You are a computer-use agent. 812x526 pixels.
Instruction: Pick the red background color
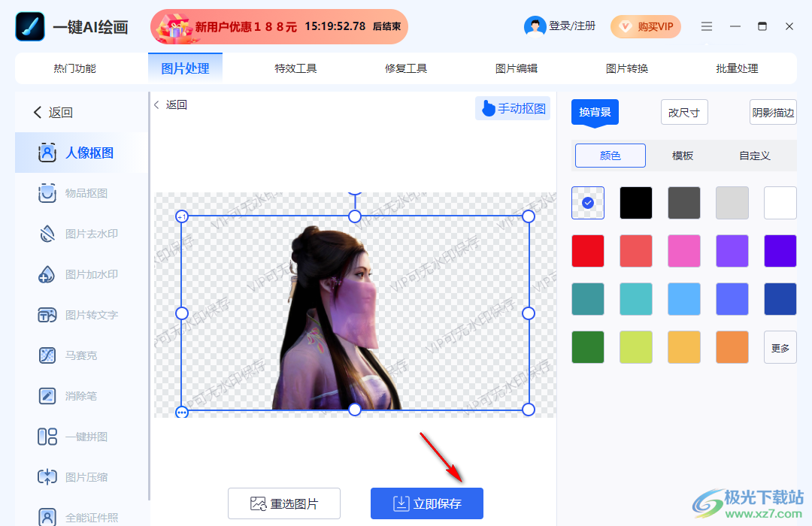click(588, 251)
